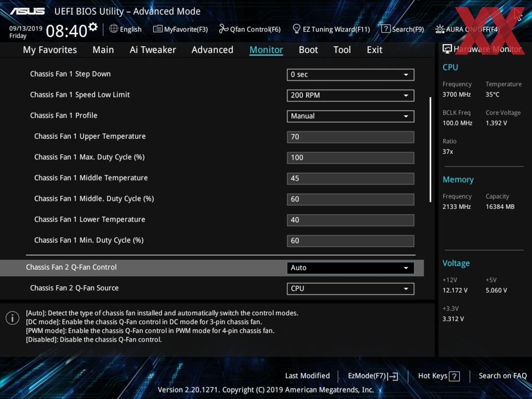Viewport: 532px width, 399px height.
Task: Click Chassis Fan 1 Middle. Duty Cycle field
Action: point(350,199)
